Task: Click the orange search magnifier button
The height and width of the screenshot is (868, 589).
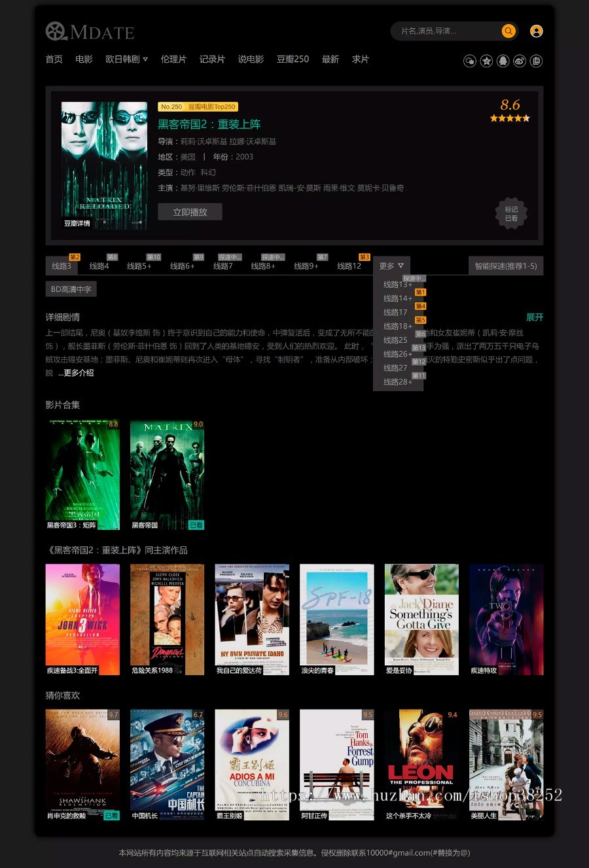Action: [x=509, y=31]
